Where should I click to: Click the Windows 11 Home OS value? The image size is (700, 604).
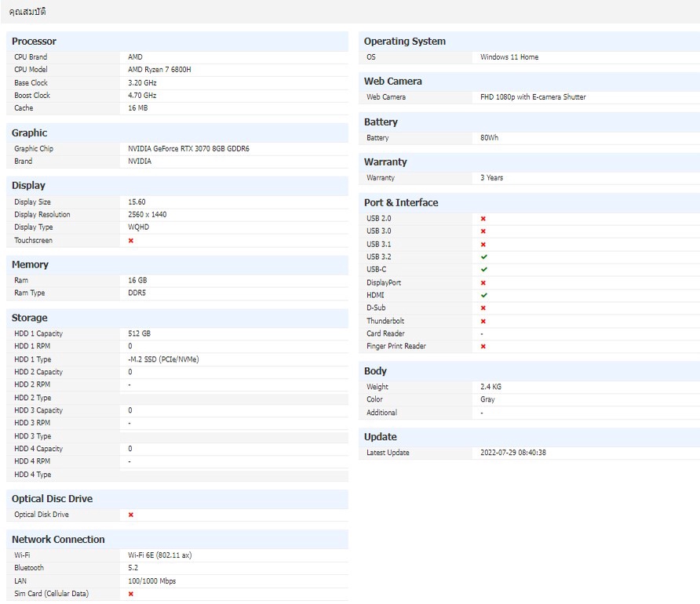[509, 57]
